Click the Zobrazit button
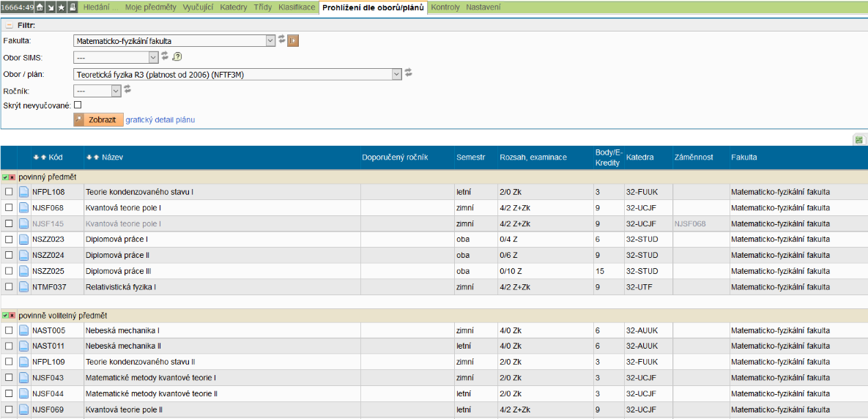Screen dimensions: 868x419 click(x=98, y=119)
